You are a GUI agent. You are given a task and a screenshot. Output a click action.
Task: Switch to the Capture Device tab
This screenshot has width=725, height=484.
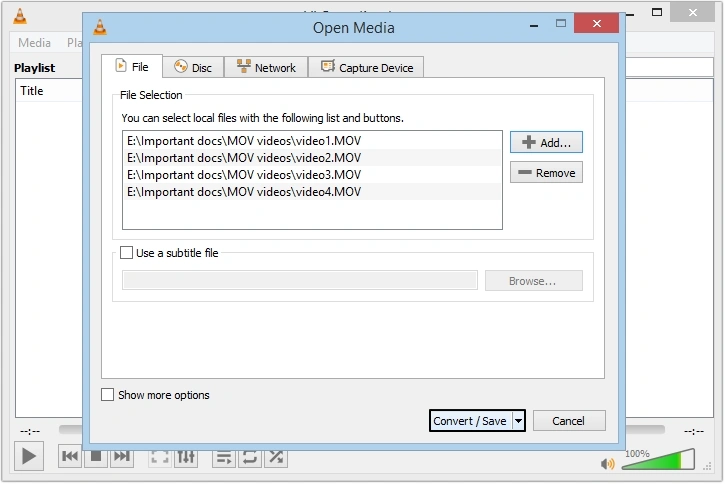point(366,67)
